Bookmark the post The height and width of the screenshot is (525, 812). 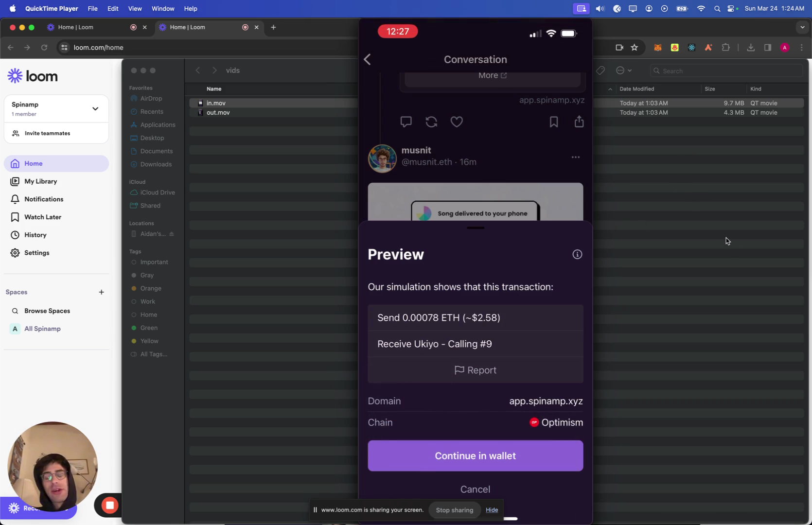554,122
